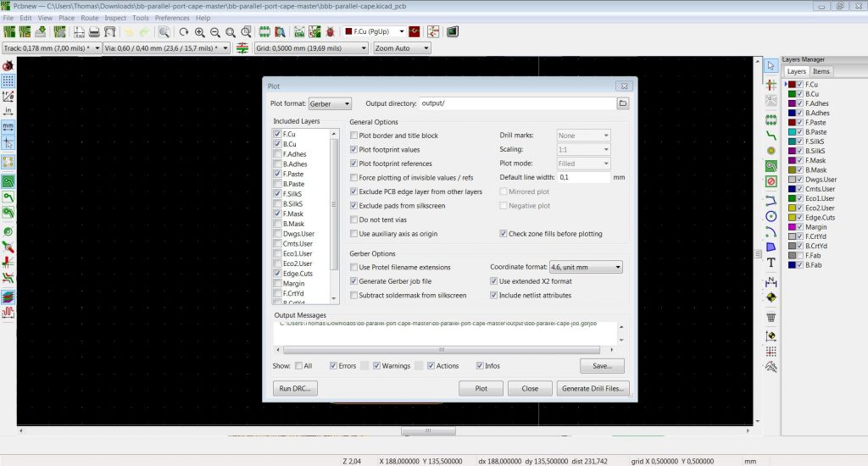Click the zoom redraw refresh icon
The image size is (868, 466).
click(183, 32)
